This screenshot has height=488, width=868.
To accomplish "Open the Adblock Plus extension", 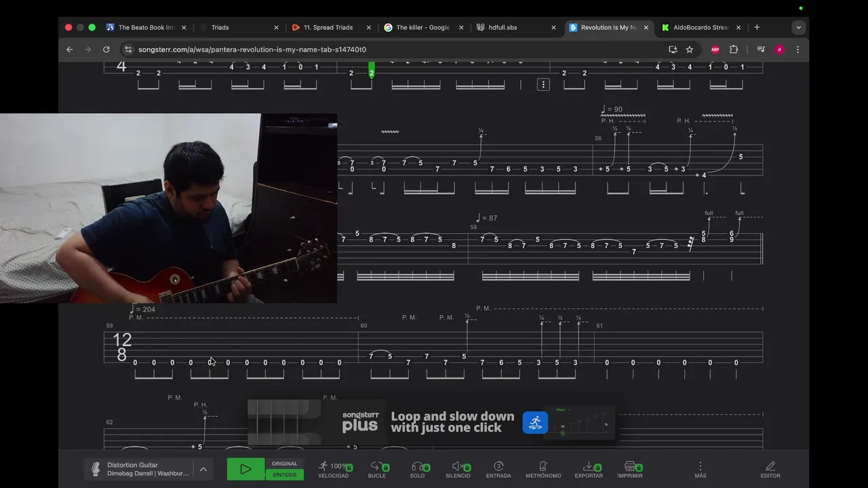I will click(715, 49).
